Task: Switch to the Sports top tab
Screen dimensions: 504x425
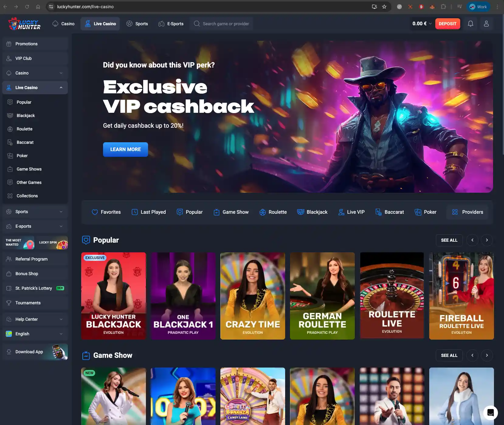Action: [x=137, y=24]
